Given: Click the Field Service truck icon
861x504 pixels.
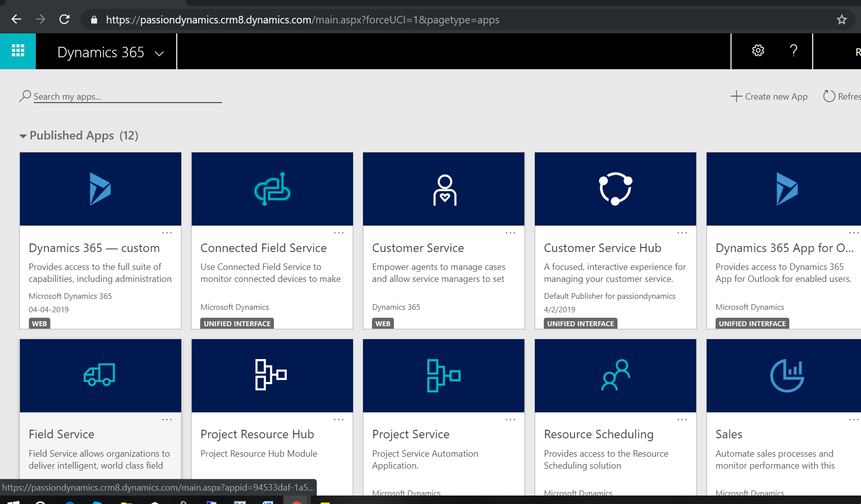Looking at the screenshot, I should [100, 375].
